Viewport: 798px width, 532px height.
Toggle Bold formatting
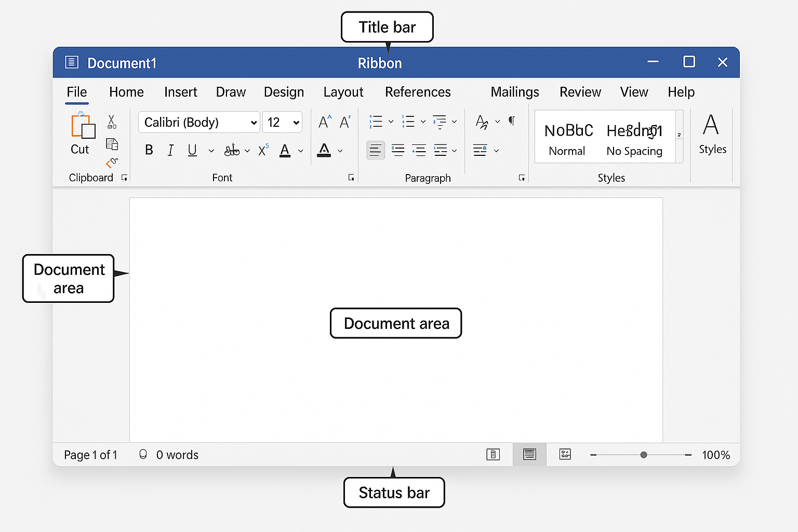149,150
